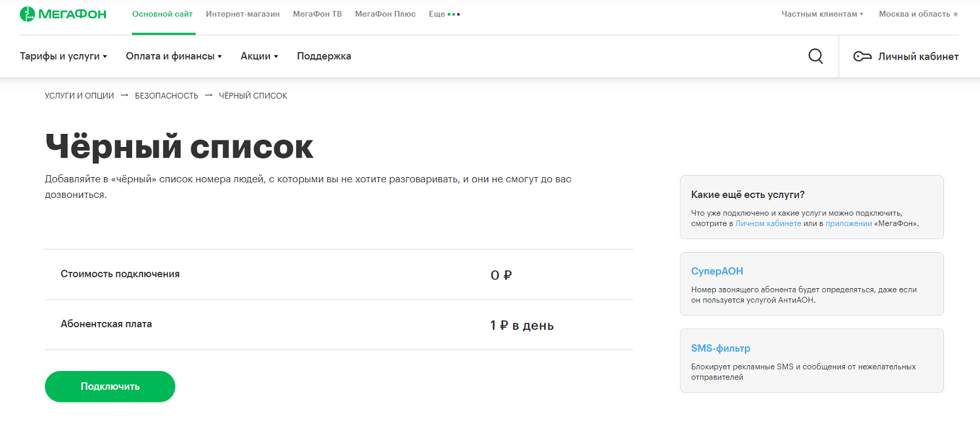Screen dimensions: 980x422
Task: Open the search magnifier icon
Action: (815, 56)
